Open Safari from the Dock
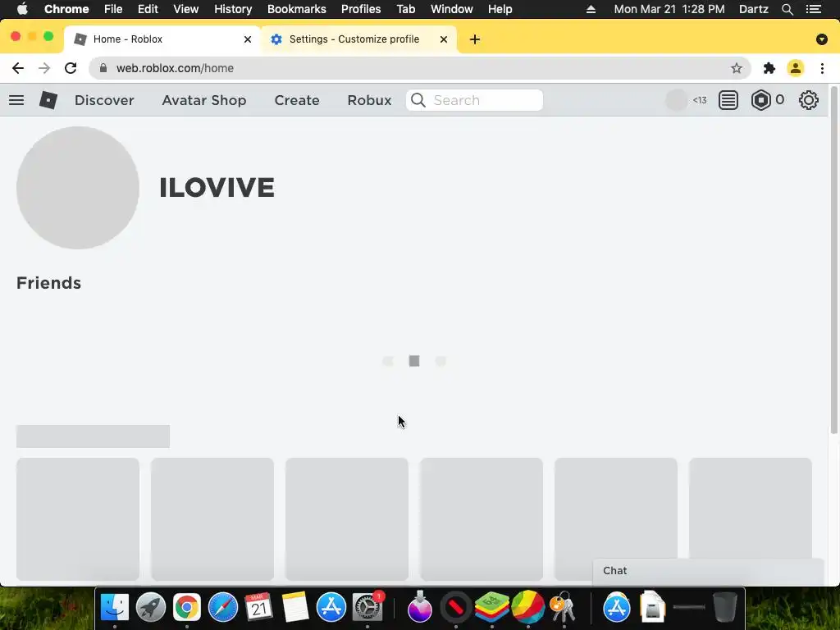 [223, 608]
